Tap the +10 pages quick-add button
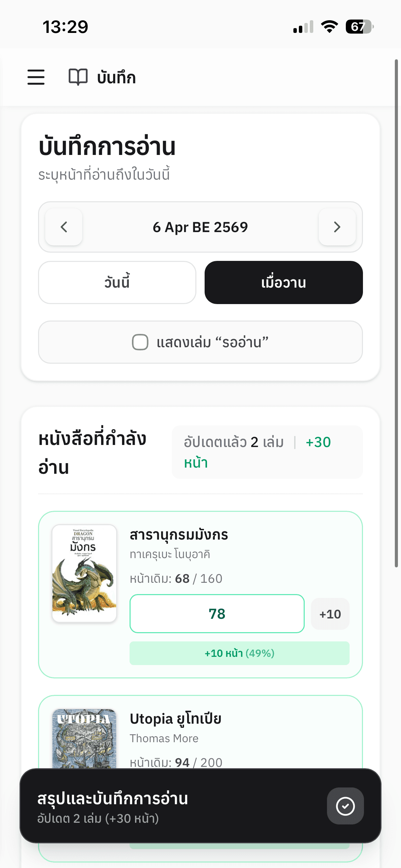 pos(330,614)
